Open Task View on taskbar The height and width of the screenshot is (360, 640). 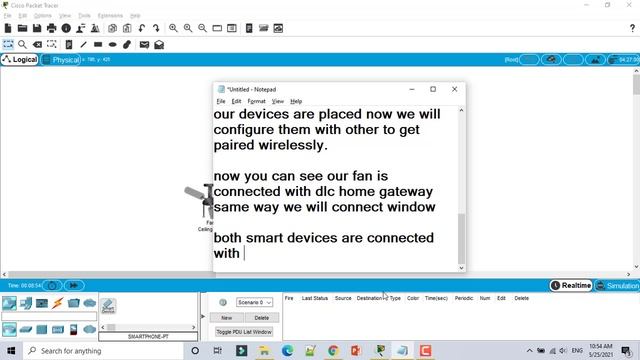[x=218, y=351]
